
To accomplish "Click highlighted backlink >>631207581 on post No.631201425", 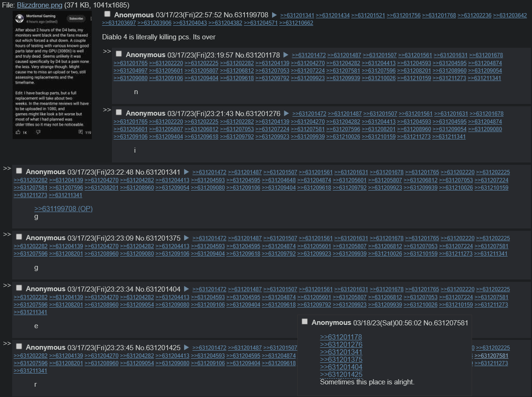I will tap(491, 356).
